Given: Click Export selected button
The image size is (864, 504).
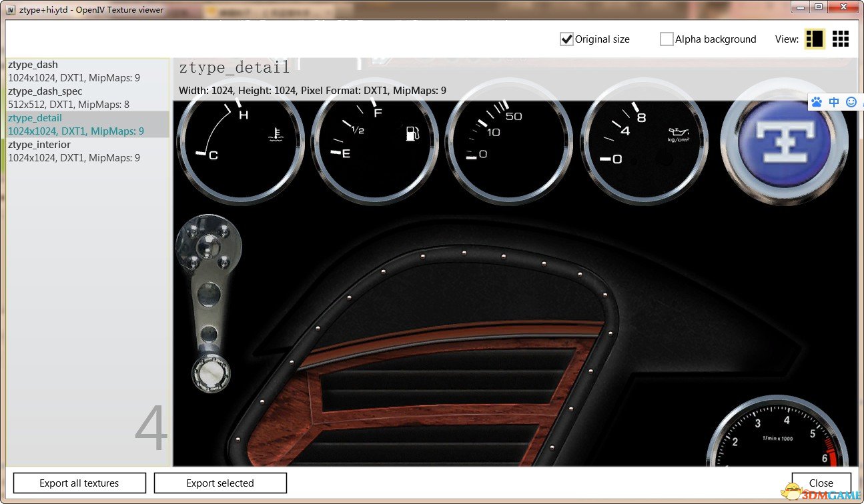Looking at the screenshot, I should coord(220,483).
